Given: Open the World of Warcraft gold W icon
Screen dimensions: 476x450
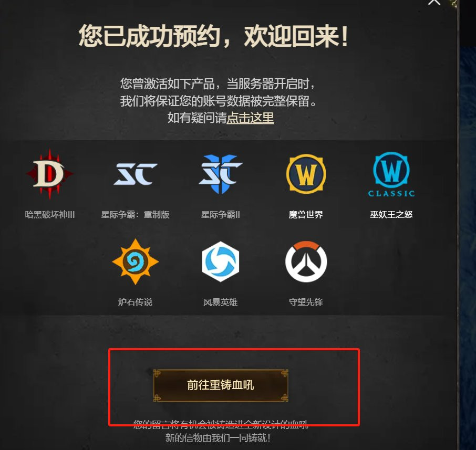Looking at the screenshot, I should click(x=306, y=174).
